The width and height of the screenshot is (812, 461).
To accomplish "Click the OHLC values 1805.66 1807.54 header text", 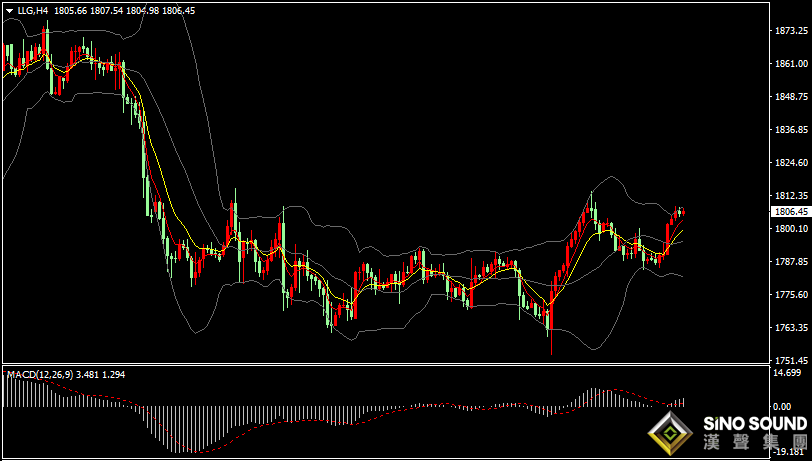I will [88, 10].
